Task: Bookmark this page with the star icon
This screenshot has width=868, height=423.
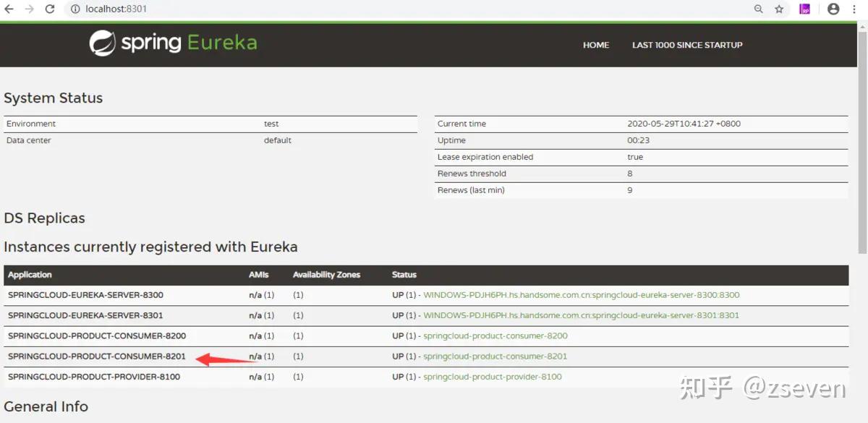Action: pyautogui.click(x=778, y=9)
